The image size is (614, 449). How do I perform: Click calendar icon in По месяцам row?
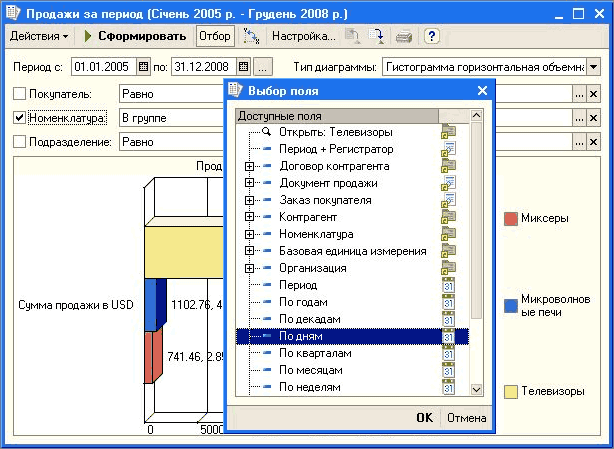[x=448, y=370]
